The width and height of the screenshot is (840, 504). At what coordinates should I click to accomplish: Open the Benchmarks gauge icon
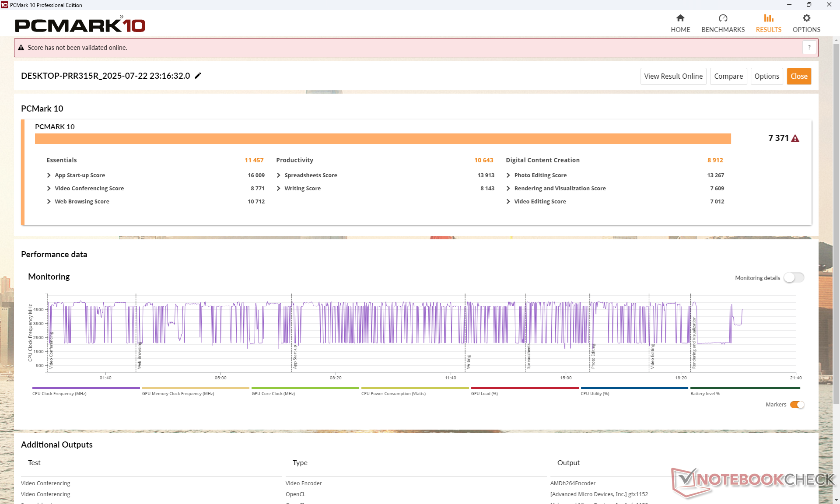[723, 18]
